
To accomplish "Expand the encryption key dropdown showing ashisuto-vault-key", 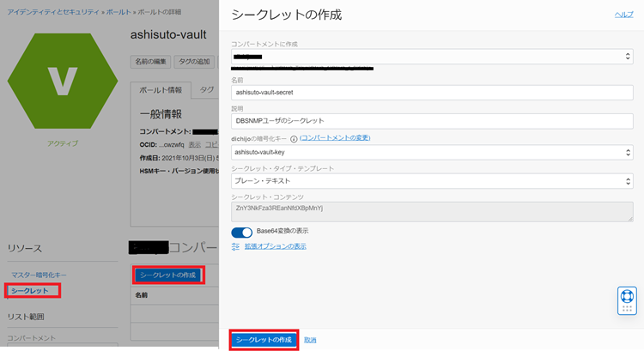I will point(432,151).
